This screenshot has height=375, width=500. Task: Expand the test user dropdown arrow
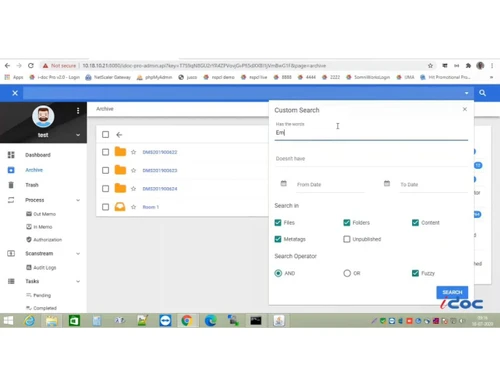click(78, 135)
